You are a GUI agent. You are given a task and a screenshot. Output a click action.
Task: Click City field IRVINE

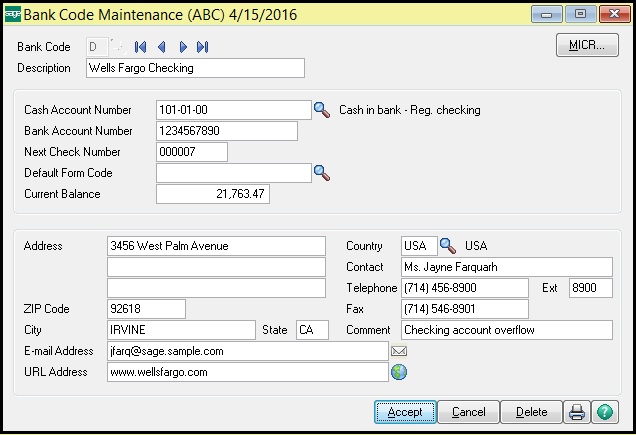click(x=181, y=330)
